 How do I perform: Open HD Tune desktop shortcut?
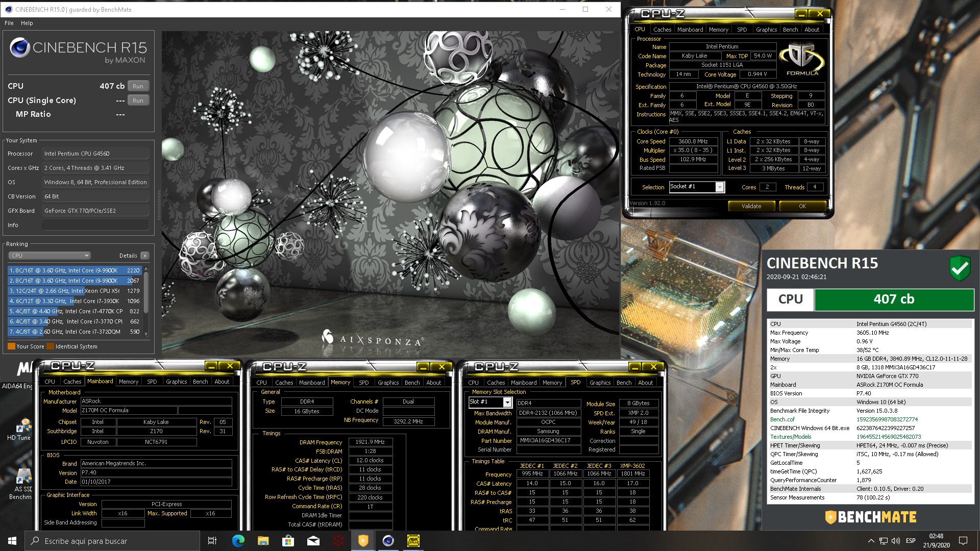(19, 430)
